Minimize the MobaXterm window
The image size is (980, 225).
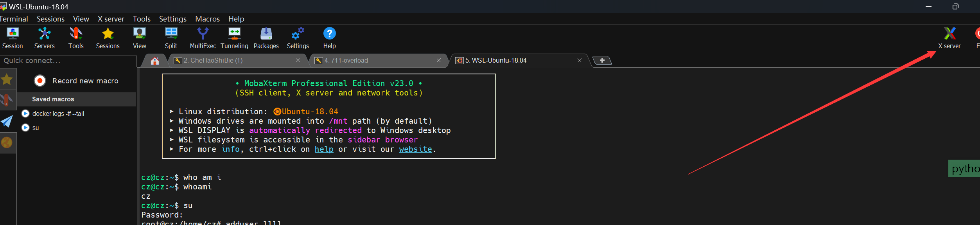point(928,7)
